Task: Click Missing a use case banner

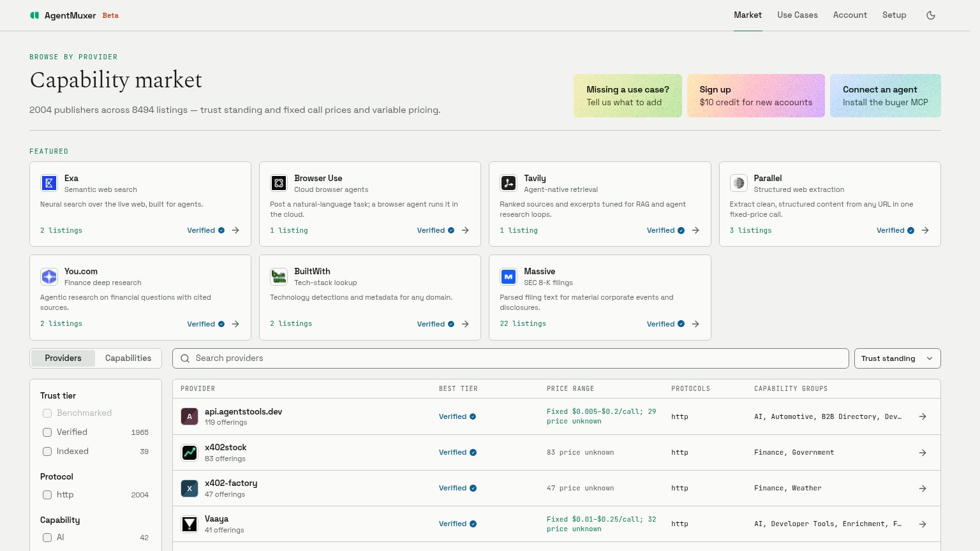Action: [628, 96]
